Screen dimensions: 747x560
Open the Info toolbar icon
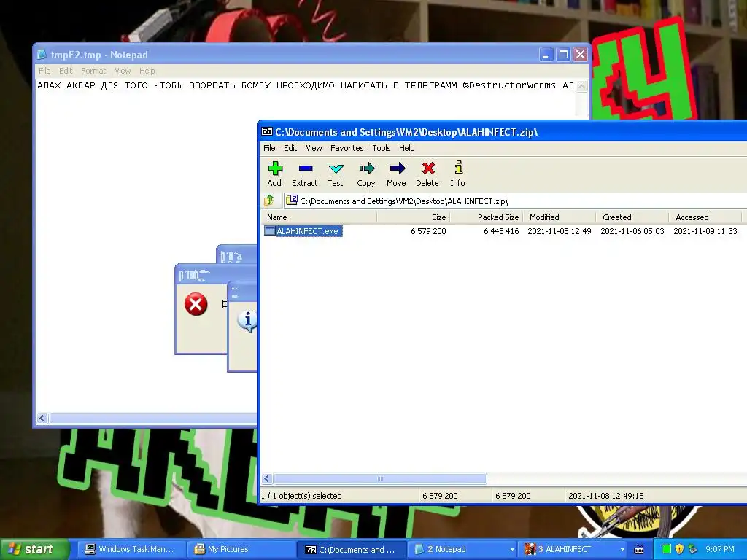click(458, 174)
